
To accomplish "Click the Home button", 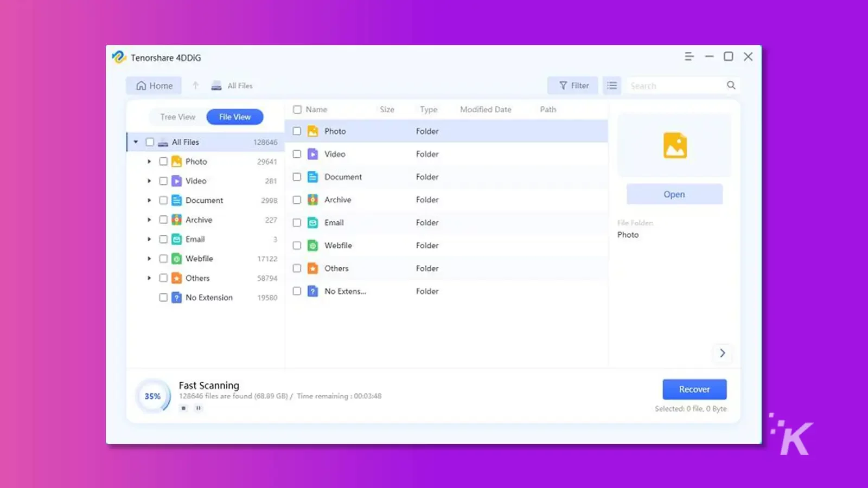I will (x=154, y=86).
